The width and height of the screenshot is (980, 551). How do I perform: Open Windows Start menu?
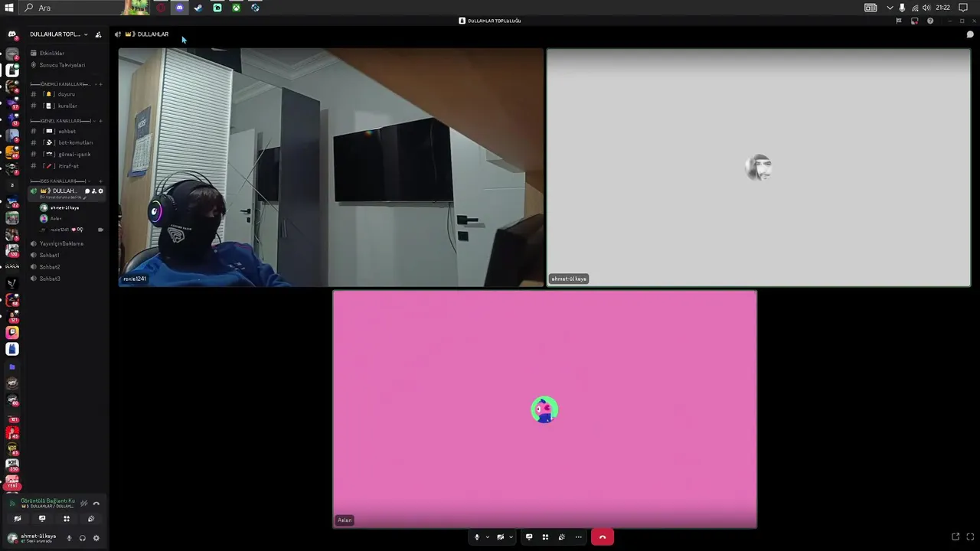[9, 8]
